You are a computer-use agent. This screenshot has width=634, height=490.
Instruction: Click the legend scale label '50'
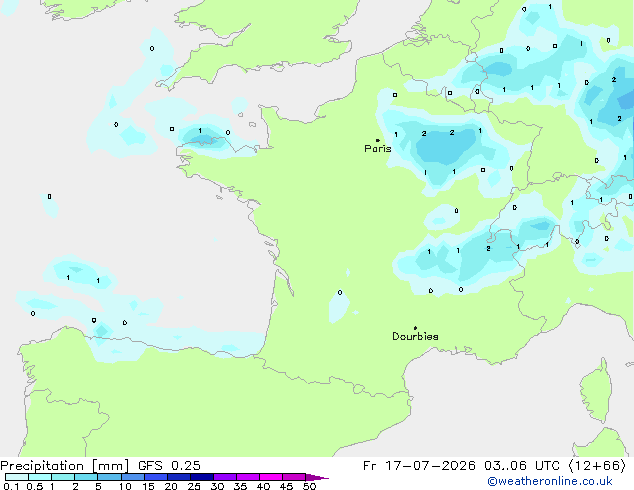coord(309,486)
